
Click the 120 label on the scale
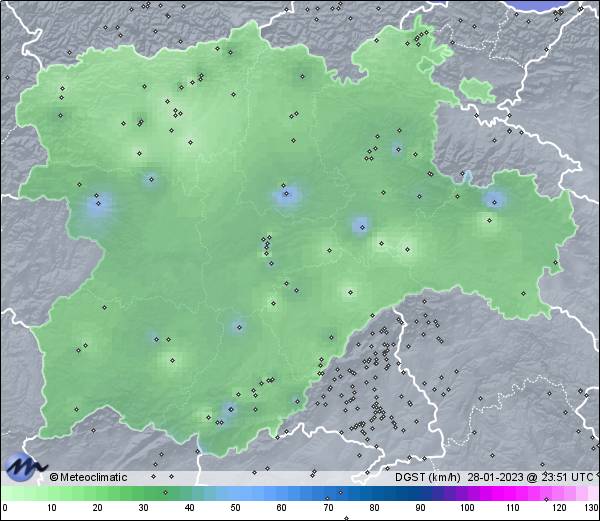(x=559, y=508)
